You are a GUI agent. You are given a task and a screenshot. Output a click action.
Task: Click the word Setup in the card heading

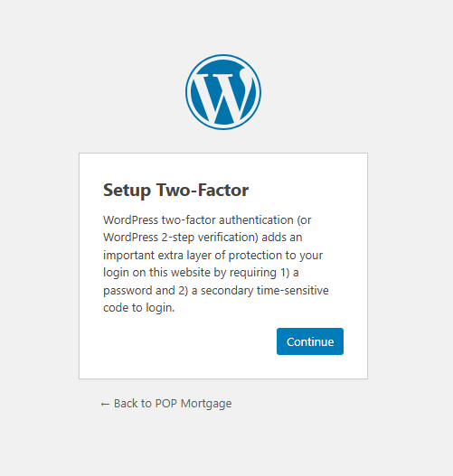pos(127,191)
